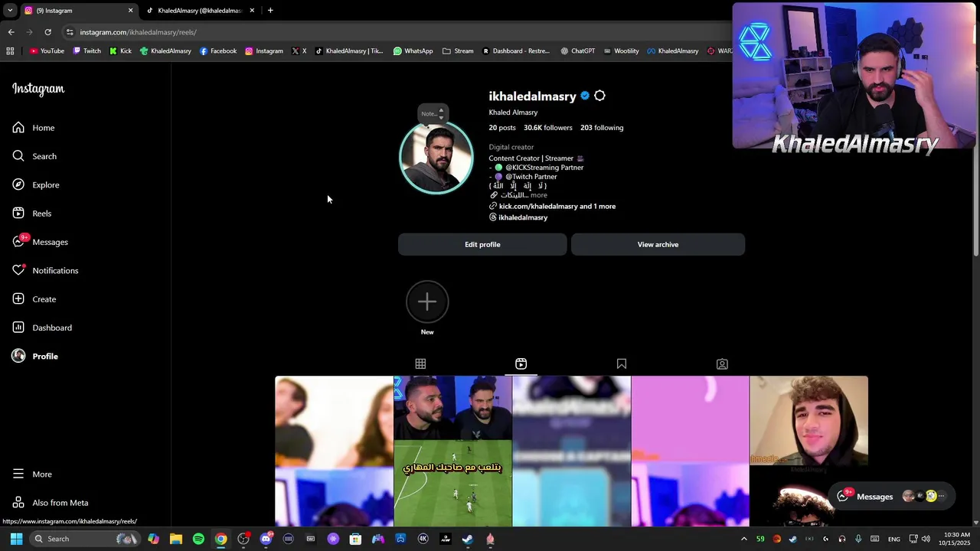Open Dashboard - Restream bookmark
This screenshot has height=551, width=980.
516,51
